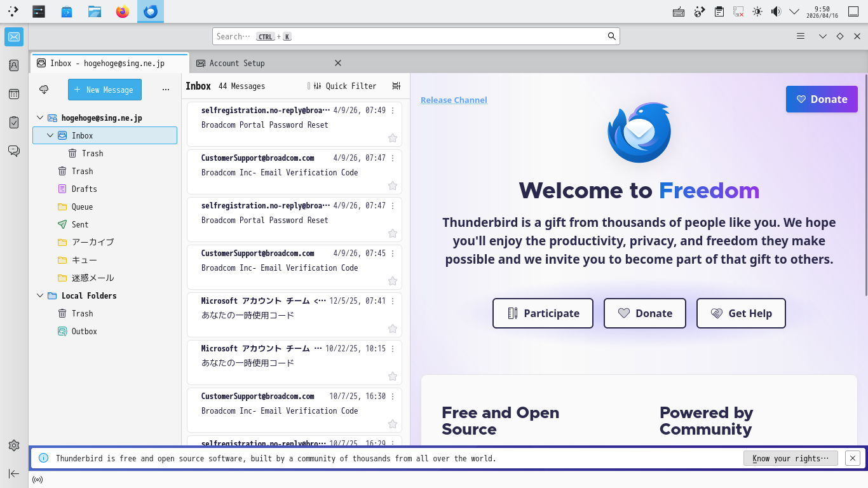Collapse the hogehoge@sing.ne.jp account tree
Screen dimensions: 868x488
(x=40, y=118)
